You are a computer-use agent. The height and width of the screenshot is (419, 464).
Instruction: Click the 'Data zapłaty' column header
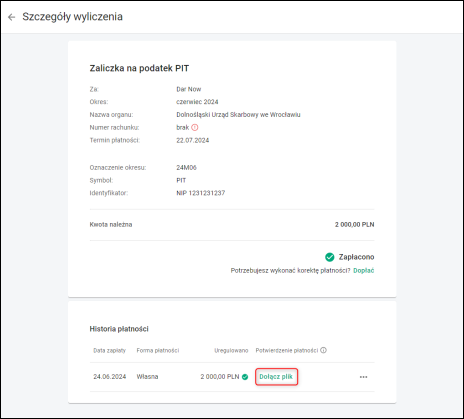pyautogui.click(x=110, y=350)
